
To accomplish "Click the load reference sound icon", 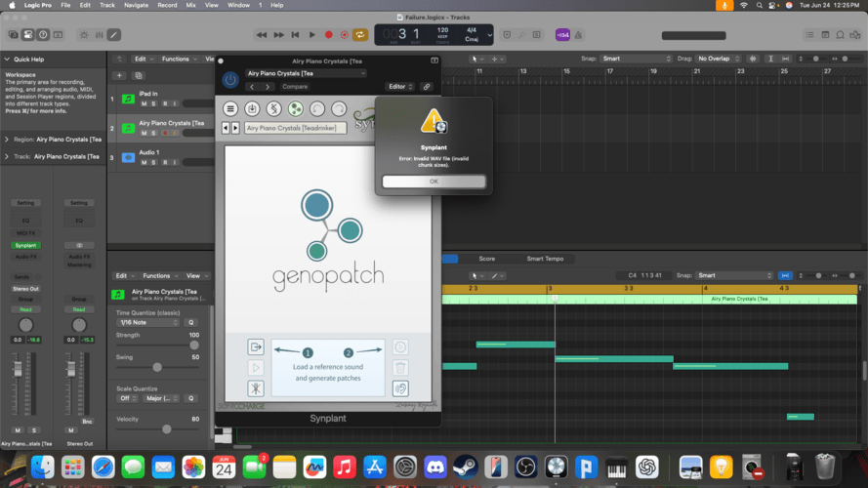I will pyautogui.click(x=256, y=346).
